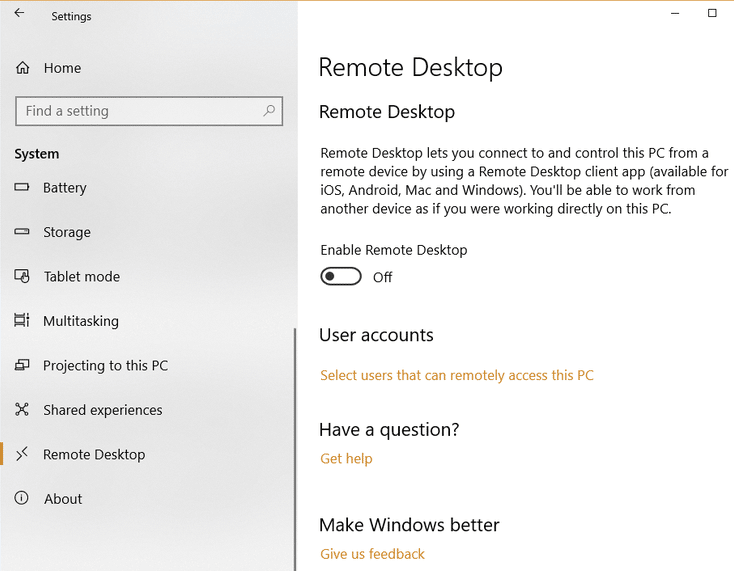Open the Home settings page
The height and width of the screenshot is (571, 734).
point(62,68)
